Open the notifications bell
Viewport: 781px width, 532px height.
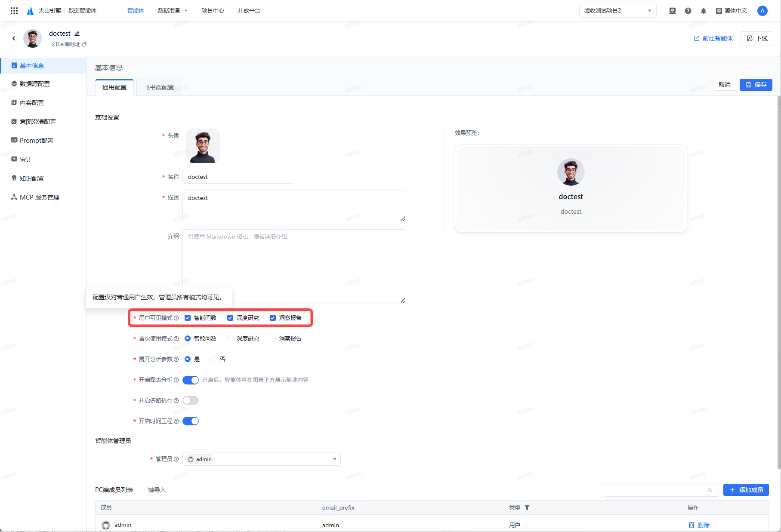tap(704, 11)
